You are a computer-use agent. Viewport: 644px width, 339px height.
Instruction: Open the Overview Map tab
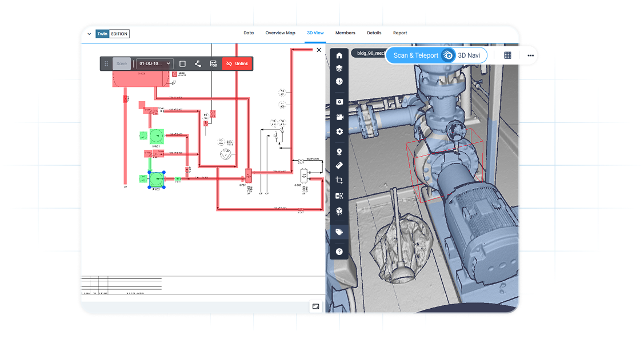point(280,33)
